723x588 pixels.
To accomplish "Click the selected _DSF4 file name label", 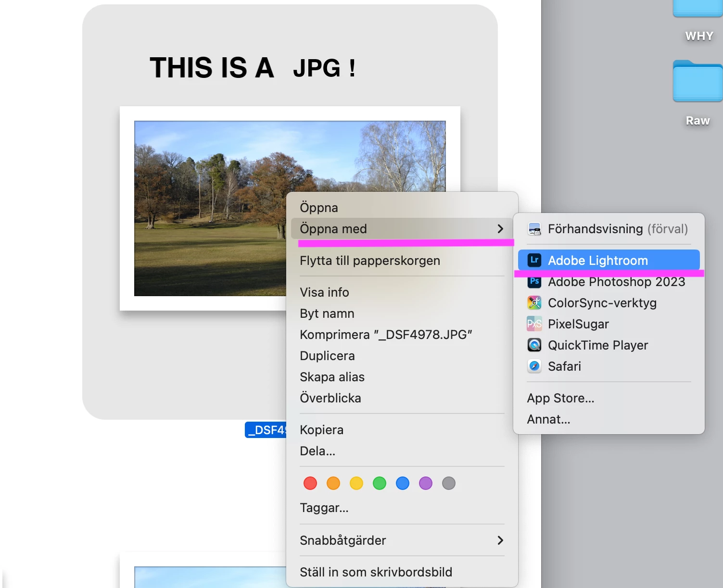I will pyautogui.click(x=266, y=430).
